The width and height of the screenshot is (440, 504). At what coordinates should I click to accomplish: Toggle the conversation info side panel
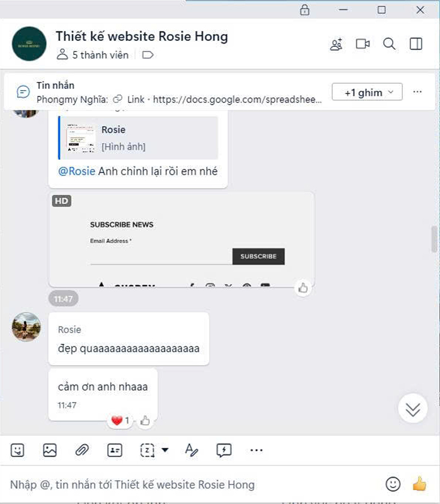click(x=415, y=43)
